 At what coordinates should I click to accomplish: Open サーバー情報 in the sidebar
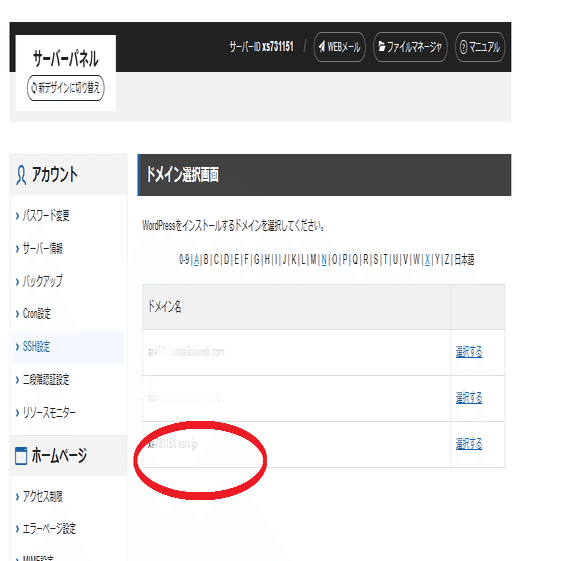click(x=43, y=248)
